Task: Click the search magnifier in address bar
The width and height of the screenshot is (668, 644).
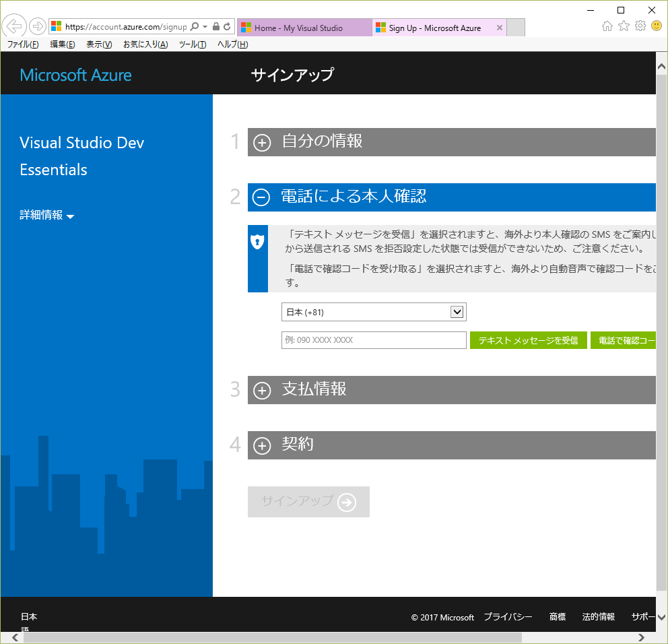Action: coord(194,27)
